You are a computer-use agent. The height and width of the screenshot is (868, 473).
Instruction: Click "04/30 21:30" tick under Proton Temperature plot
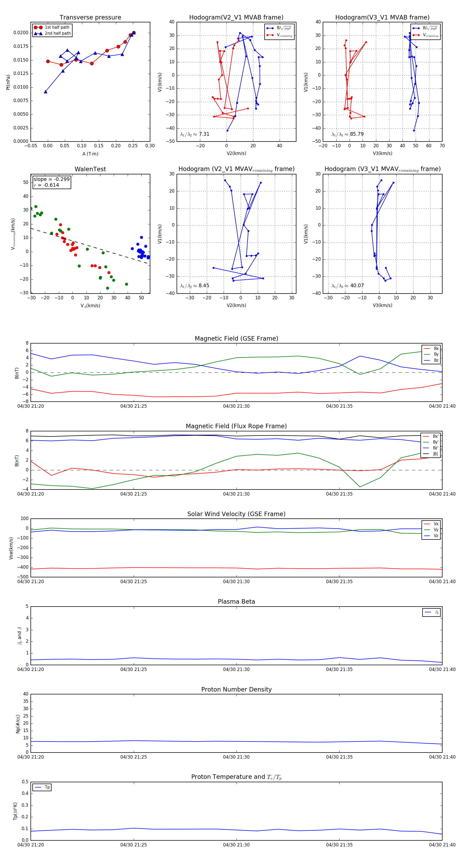[236, 845]
